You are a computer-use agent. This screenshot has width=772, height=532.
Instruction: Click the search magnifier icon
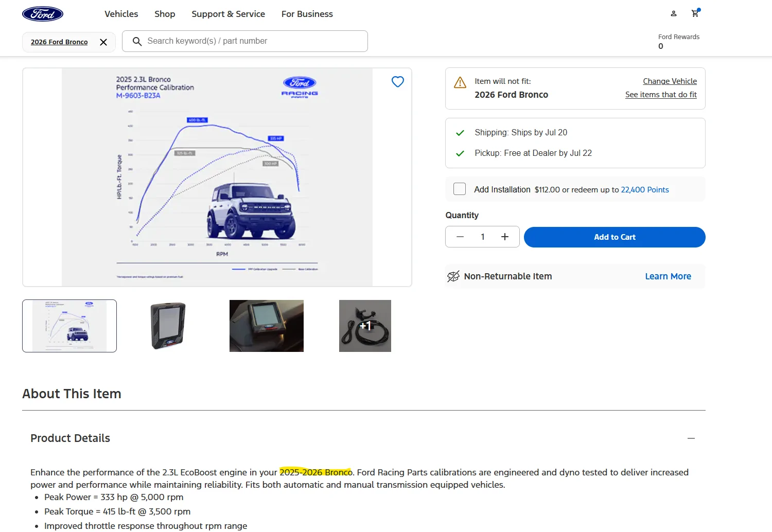coord(137,41)
